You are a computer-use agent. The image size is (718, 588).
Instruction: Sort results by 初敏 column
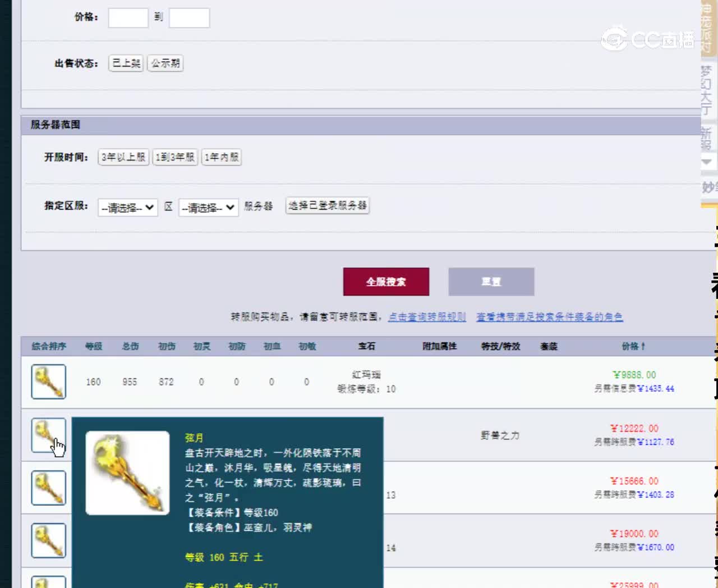pos(307,346)
